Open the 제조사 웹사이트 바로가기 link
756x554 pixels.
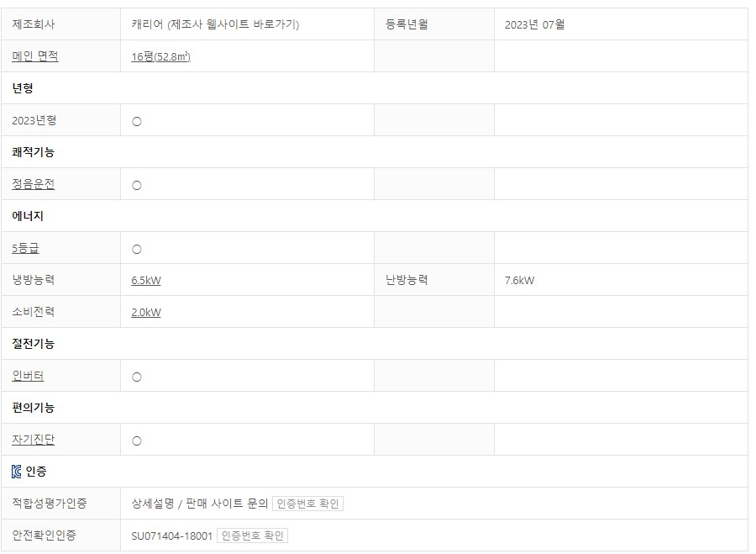(x=234, y=24)
